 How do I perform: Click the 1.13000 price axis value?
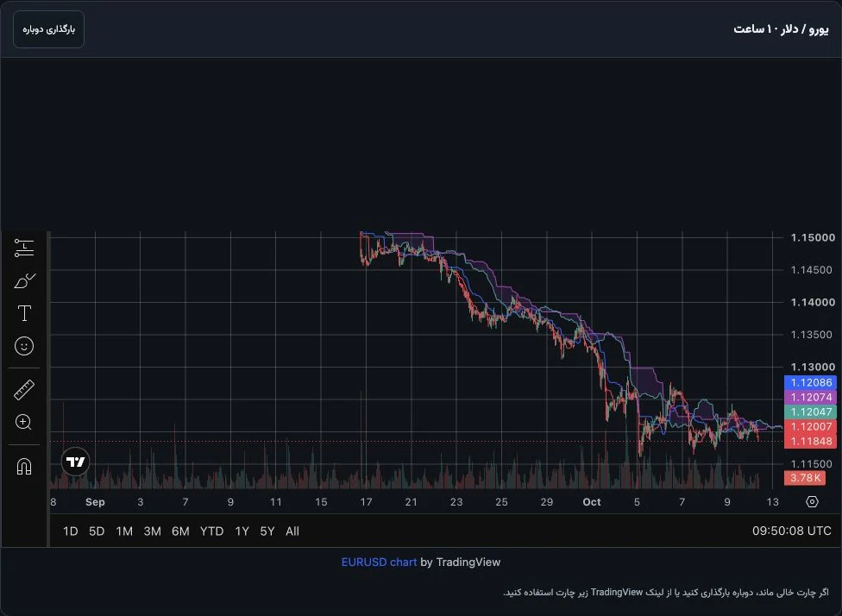tap(813, 367)
